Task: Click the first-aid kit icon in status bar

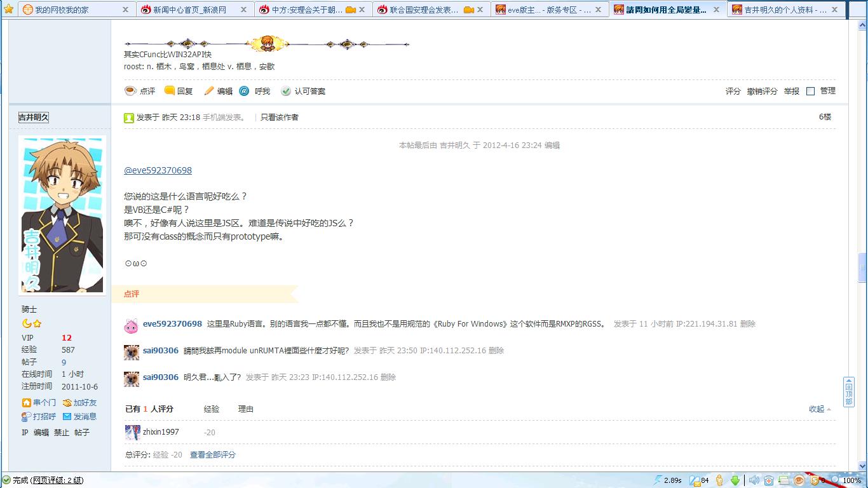Action: [x=769, y=480]
